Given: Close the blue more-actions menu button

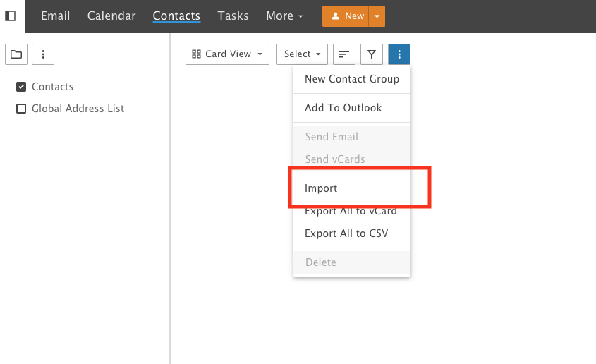Looking at the screenshot, I should [399, 54].
